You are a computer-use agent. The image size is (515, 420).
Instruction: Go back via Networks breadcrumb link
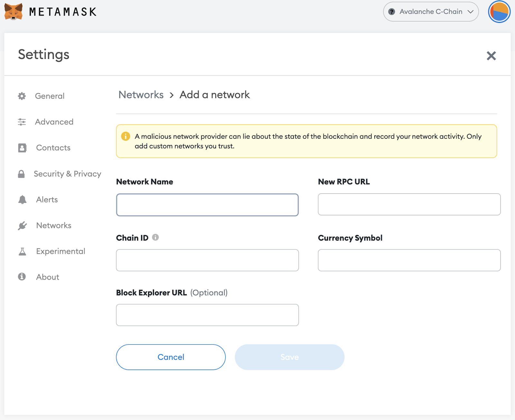pos(141,95)
